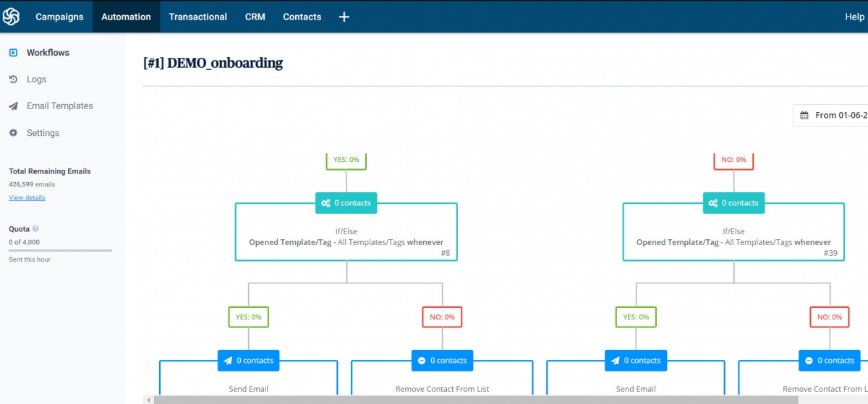The height and width of the screenshot is (404, 868).
Task: Select the If/Else node #8
Action: pos(346,237)
